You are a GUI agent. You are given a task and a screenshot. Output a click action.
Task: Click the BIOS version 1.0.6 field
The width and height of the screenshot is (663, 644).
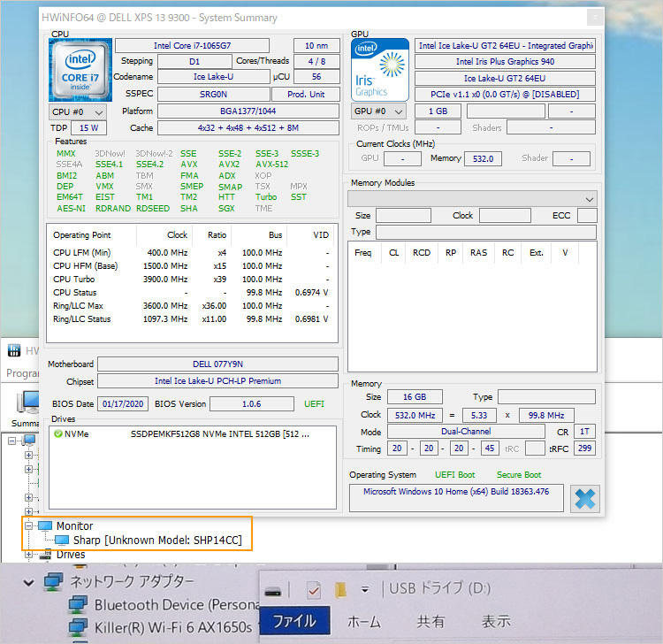252,403
